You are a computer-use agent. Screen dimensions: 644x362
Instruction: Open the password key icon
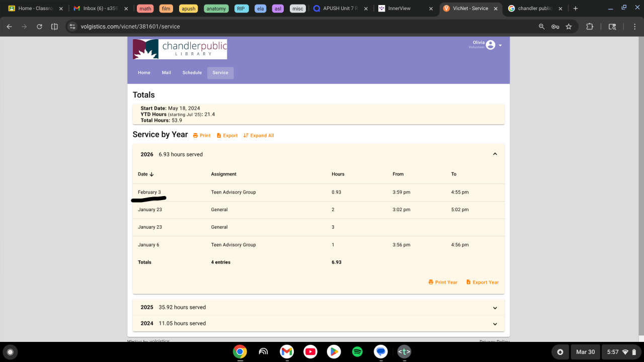[555, 27]
